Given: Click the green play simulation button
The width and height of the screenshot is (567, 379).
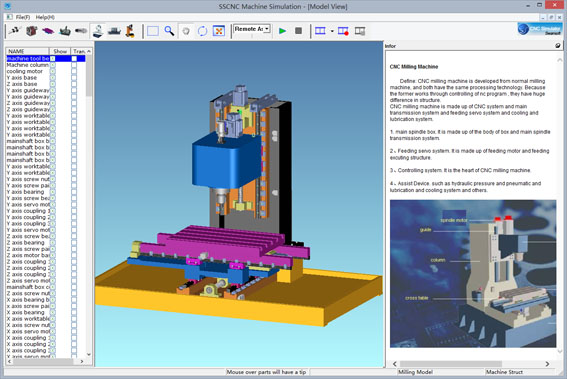Looking at the screenshot, I should [x=282, y=31].
